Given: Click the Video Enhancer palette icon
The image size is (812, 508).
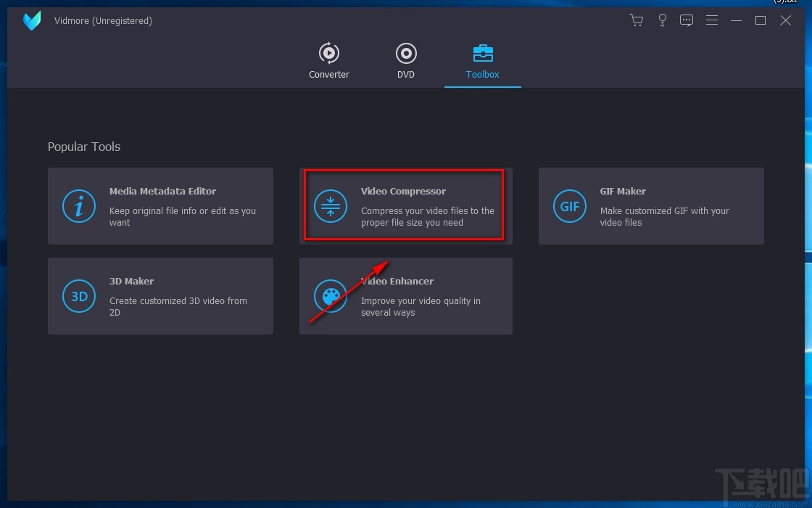Looking at the screenshot, I should [331, 296].
